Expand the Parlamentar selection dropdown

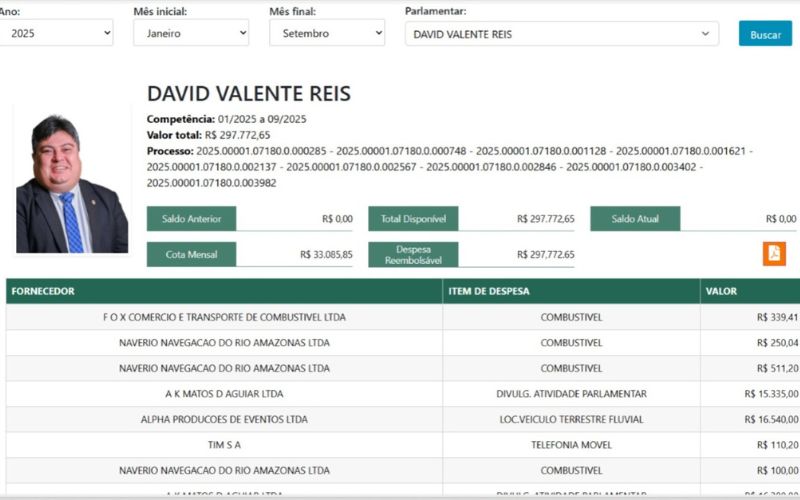click(561, 34)
